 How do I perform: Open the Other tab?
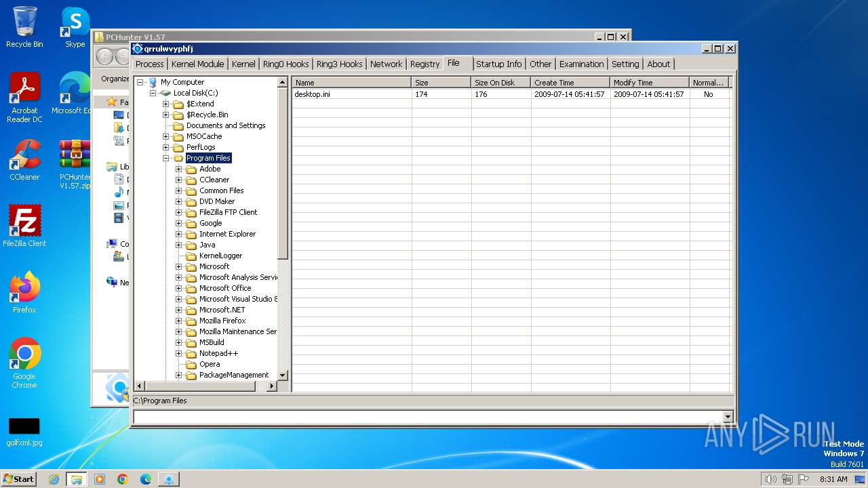click(x=540, y=64)
